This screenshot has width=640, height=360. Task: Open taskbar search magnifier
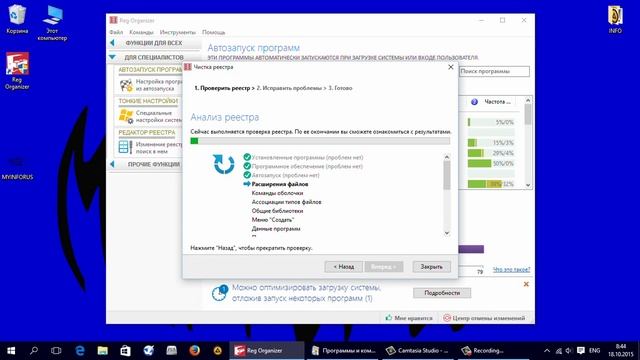(34, 351)
